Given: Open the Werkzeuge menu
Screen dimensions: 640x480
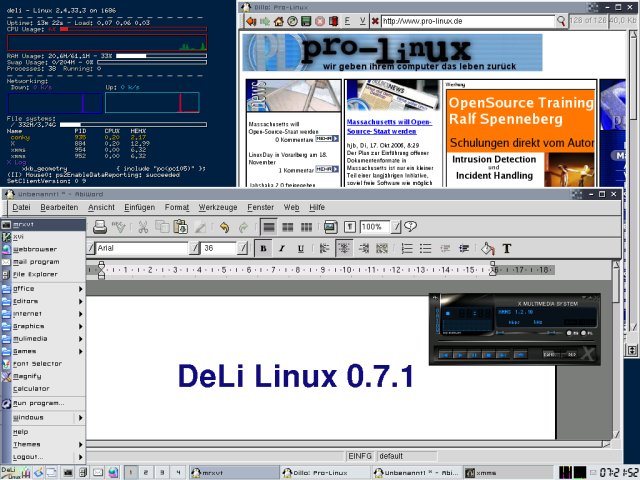Looking at the screenshot, I should (x=218, y=207).
